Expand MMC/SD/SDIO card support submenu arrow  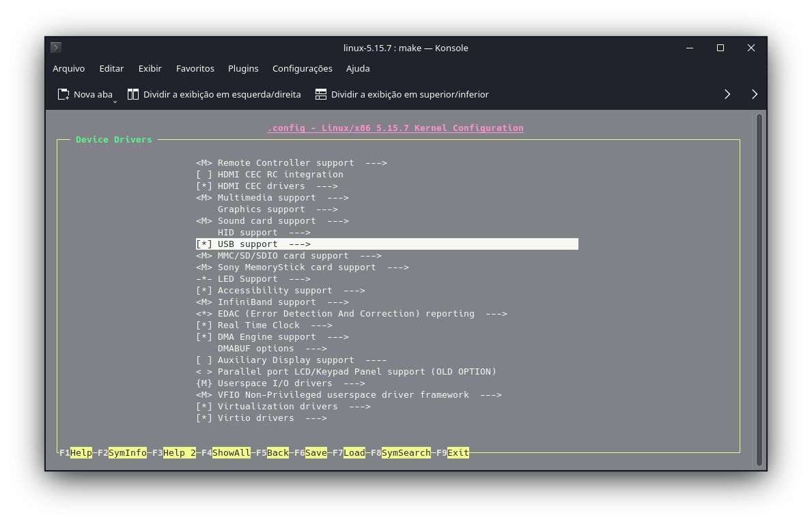pos(370,256)
